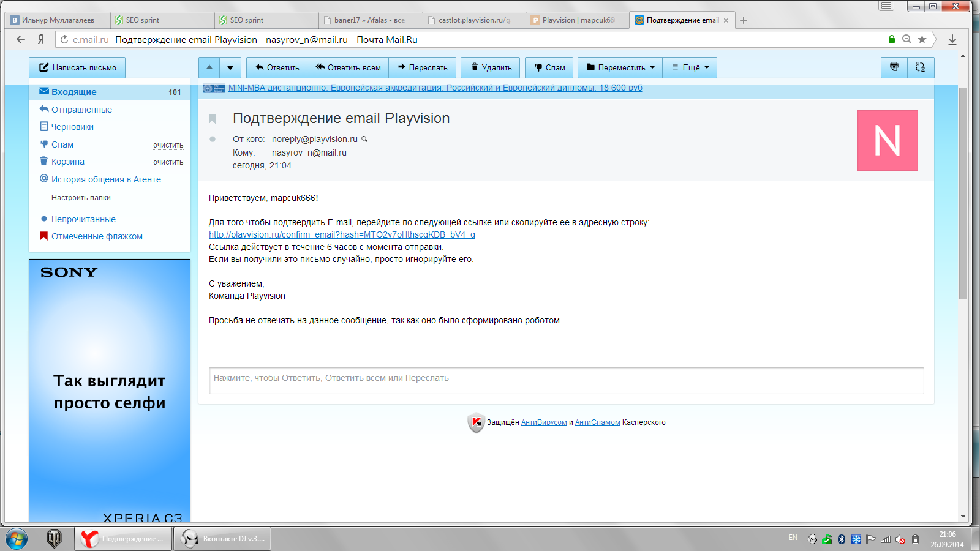Expand the Ещё more-actions menu
980x551 pixels.
(690, 67)
